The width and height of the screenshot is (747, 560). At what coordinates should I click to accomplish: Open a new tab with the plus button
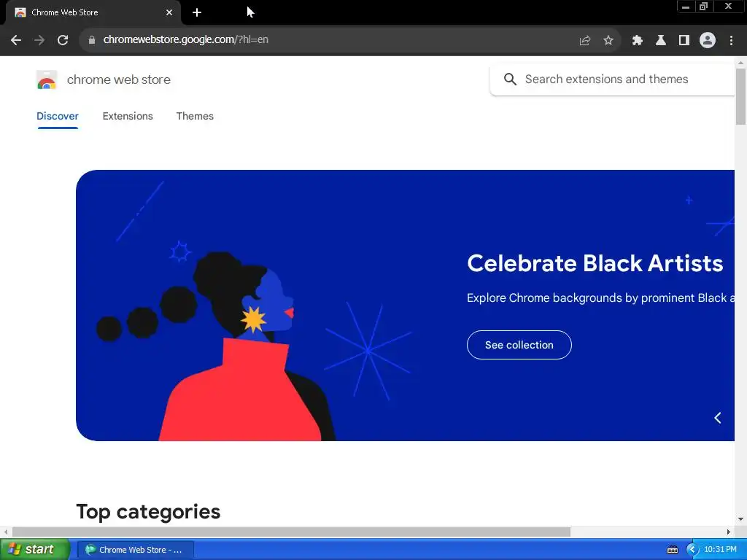[197, 13]
